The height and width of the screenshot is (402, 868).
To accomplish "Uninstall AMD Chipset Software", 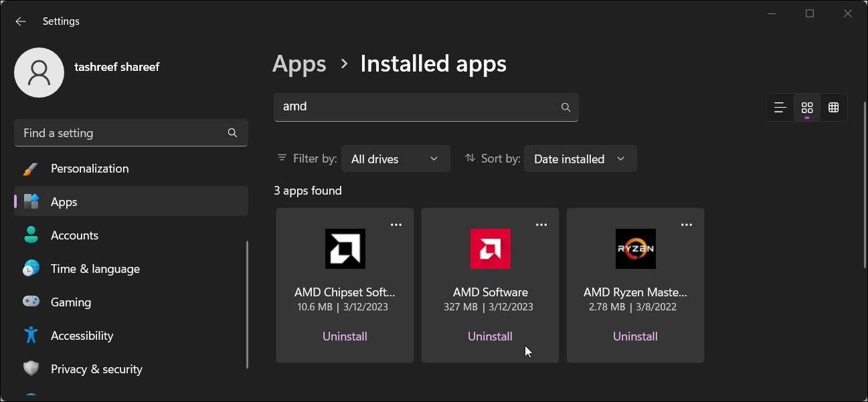I will point(345,336).
